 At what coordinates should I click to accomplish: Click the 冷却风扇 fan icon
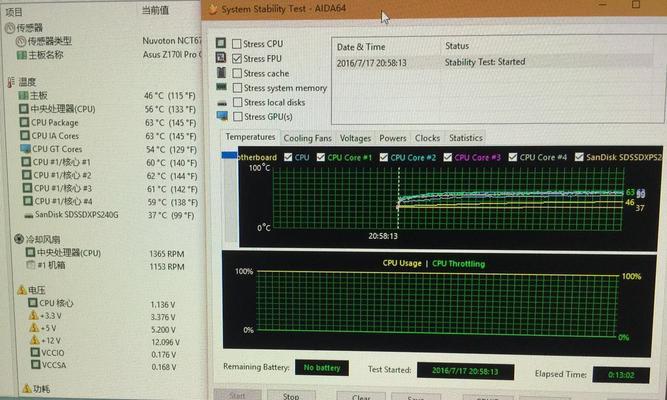pyautogui.click(x=19, y=239)
